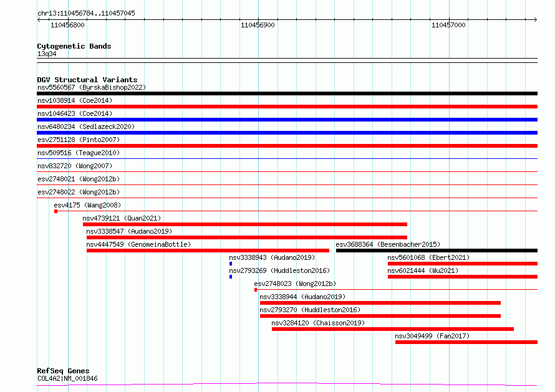555x392 pixels.
Task: Open the nsv3284120 (Chaisson2019) label
Action: coord(318,323)
